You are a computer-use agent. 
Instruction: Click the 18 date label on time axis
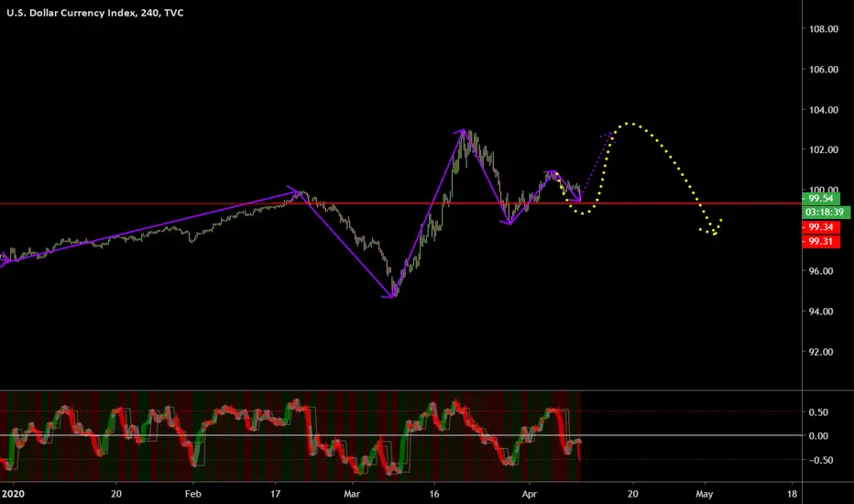pos(792,494)
